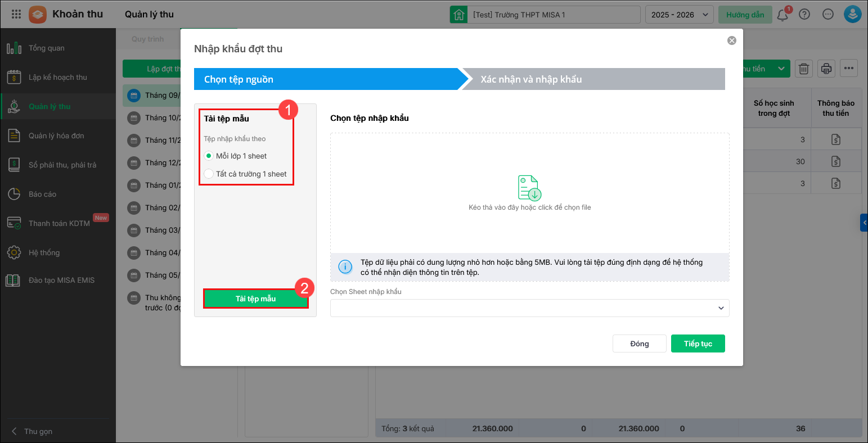
Task: Close the Nhập khẩu đợt thu dialog
Action: pyautogui.click(x=731, y=40)
